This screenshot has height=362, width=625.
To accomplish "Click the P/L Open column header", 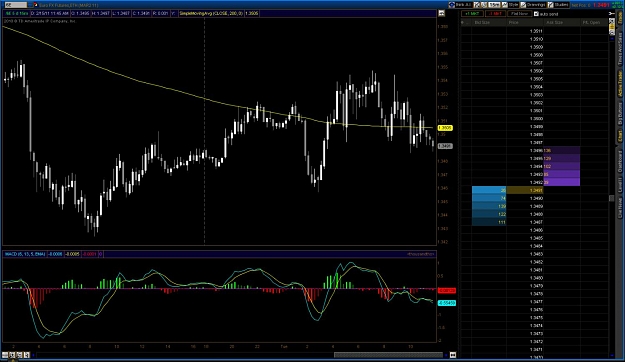I will 594,22.
